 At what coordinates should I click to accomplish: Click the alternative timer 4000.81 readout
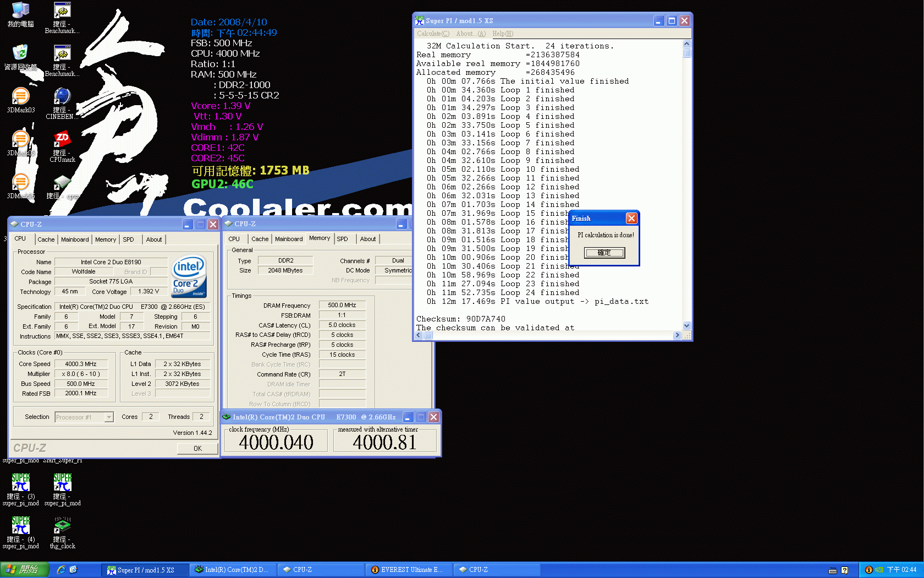click(384, 442)
